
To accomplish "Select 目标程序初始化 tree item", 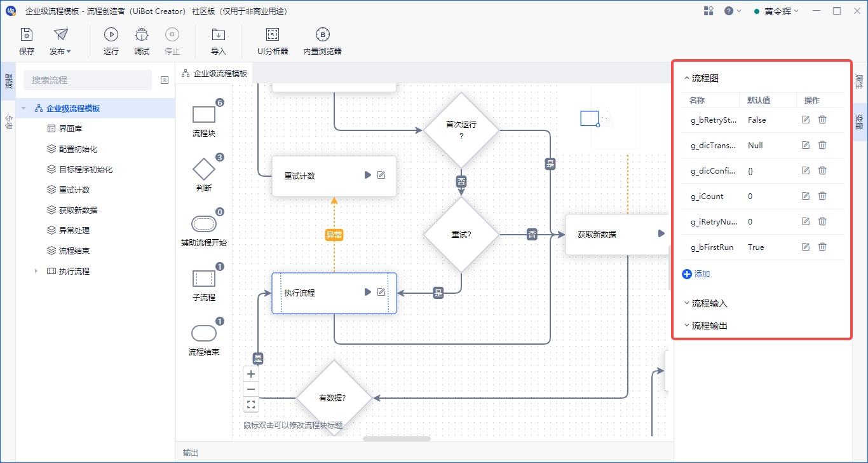I will (86, 169).
